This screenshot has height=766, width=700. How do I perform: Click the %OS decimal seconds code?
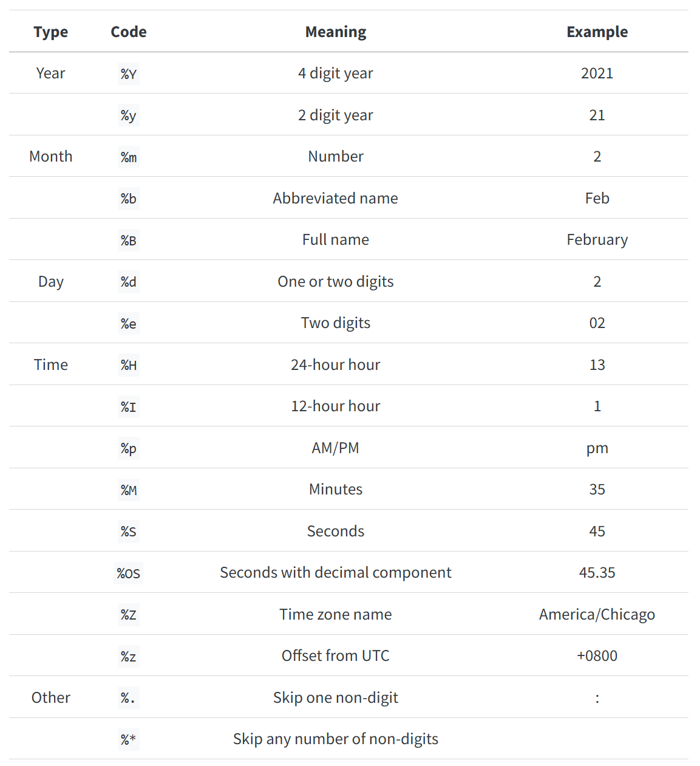point(128,573)
